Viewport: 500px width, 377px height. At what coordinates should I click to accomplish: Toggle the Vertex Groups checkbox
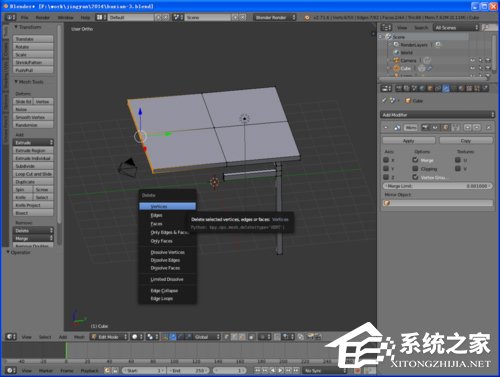(415, 177)
